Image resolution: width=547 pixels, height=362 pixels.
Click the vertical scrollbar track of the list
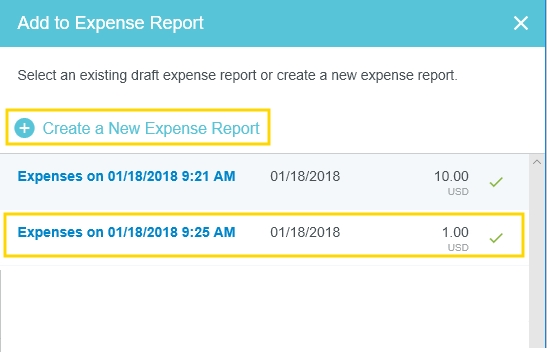pyautogui.click(x=537, y=256)
